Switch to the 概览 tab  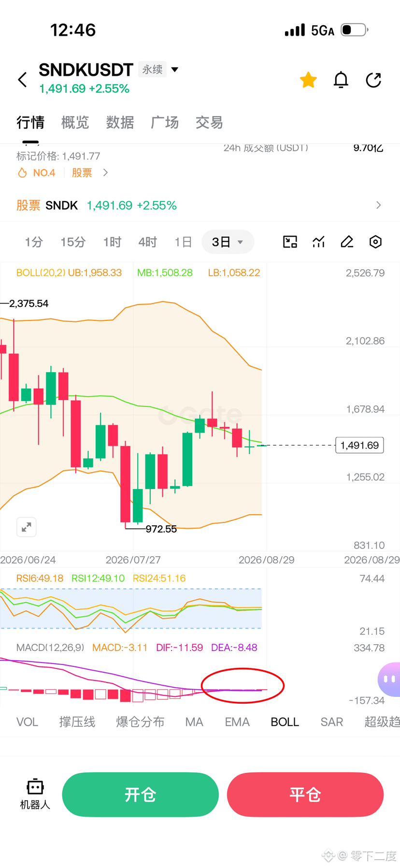click(x=75, y=122)
